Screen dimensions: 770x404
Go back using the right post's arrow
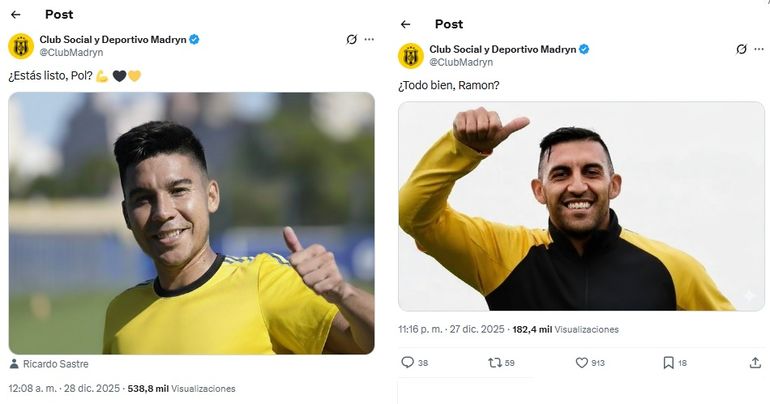[x=405, y=24]
